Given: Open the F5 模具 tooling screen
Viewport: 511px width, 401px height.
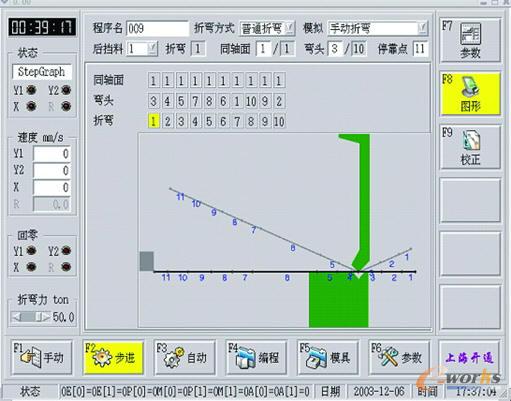Looking at the screenshot, I should pos(328,358).
